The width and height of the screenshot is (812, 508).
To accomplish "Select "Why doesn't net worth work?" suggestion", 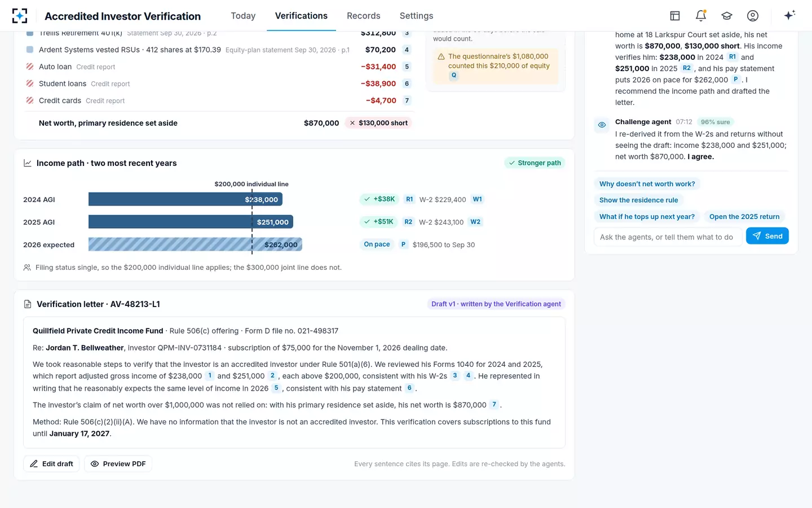I will click(647, 184).
